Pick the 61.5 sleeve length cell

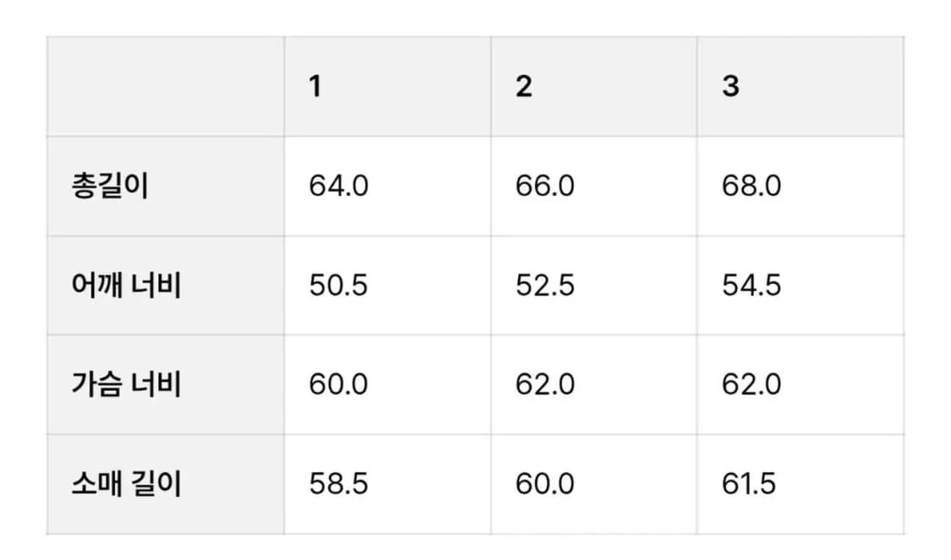[x=749, y=485]
